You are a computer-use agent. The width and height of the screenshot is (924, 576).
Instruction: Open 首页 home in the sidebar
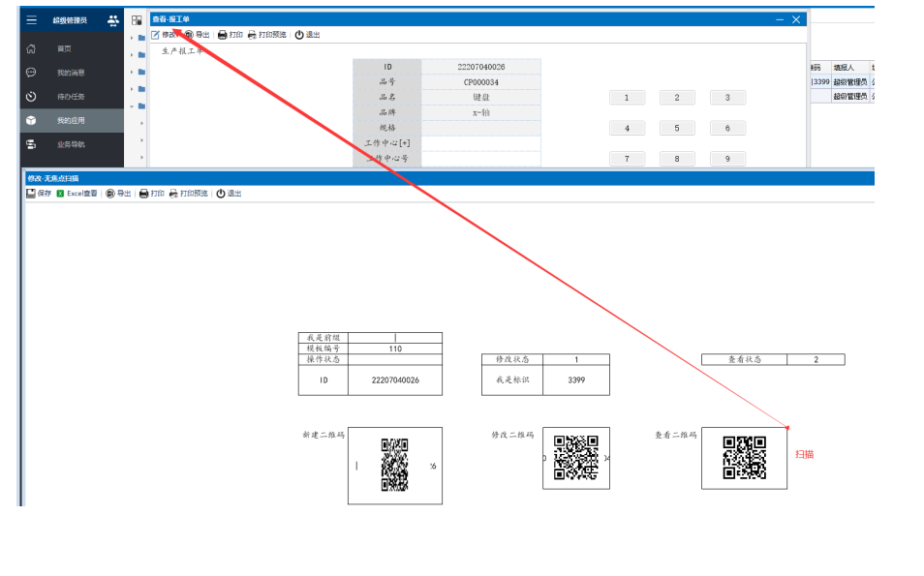[64, 48]
